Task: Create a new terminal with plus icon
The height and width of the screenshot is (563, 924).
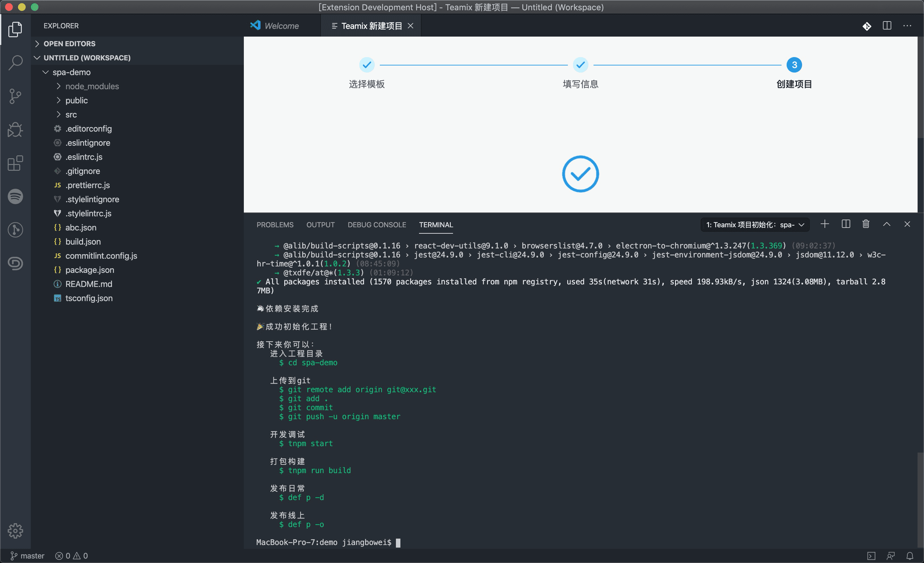Action: (x=824, y=224)
